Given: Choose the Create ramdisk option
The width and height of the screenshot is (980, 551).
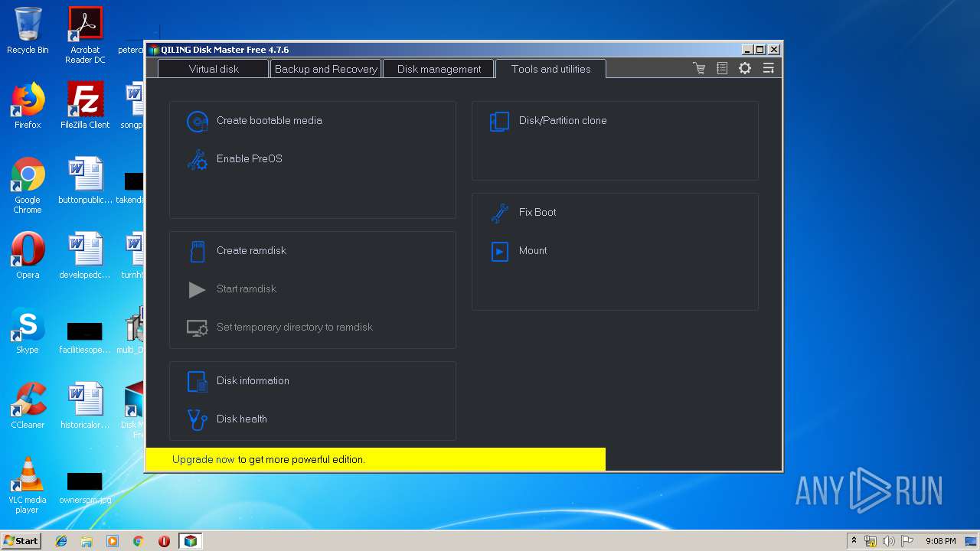Looking at the screenshot, I should coord(251,251).
